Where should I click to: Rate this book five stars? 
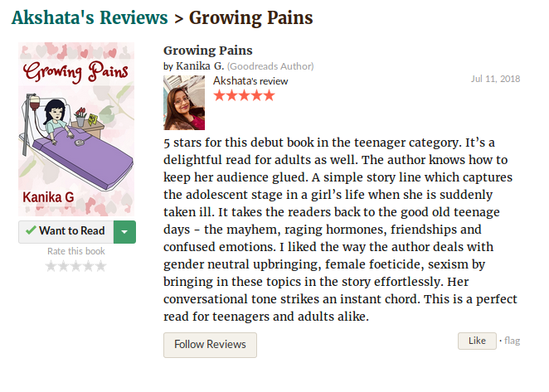point(101,266)
